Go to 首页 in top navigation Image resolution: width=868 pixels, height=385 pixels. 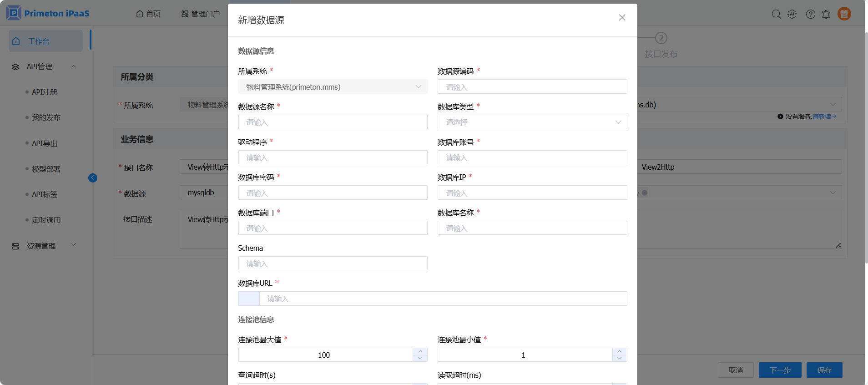(x=148, y=14)
